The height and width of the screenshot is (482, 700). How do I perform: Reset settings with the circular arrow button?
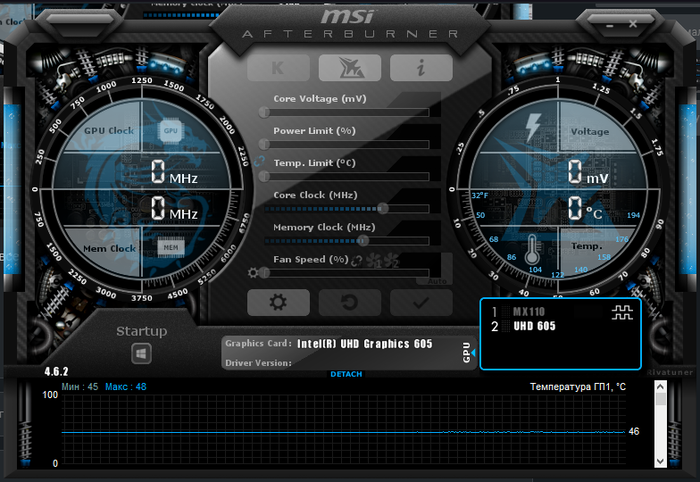click(349, 302)
